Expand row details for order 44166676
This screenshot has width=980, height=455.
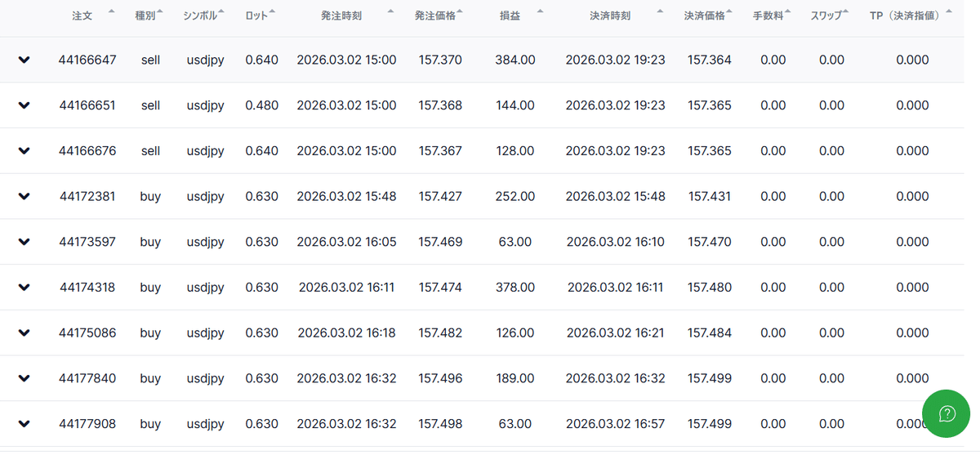pos(24,151)
